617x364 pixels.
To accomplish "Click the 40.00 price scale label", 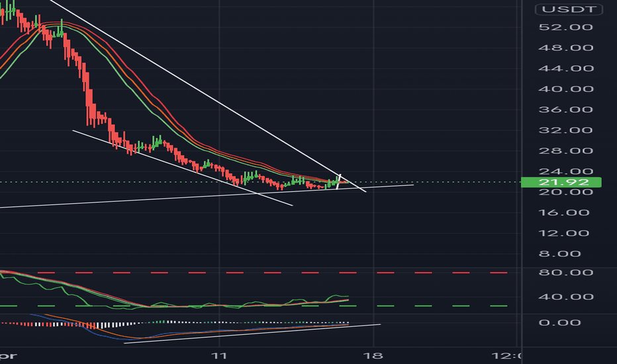I will [565, 89].
